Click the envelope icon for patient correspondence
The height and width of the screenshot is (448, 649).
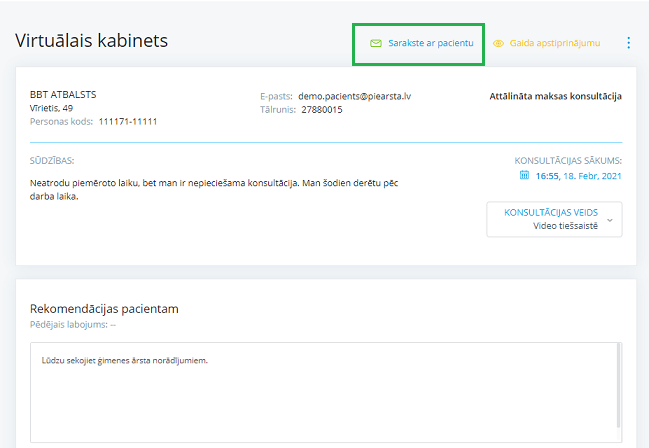point(375,44)
